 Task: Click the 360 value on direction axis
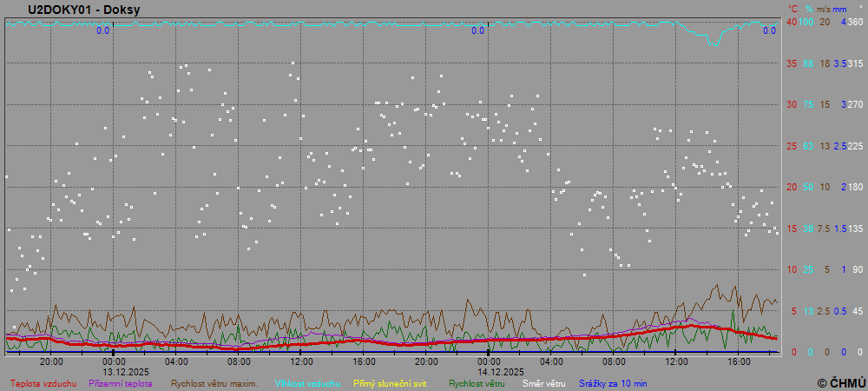pyautogui.click(x=855, y=22)
